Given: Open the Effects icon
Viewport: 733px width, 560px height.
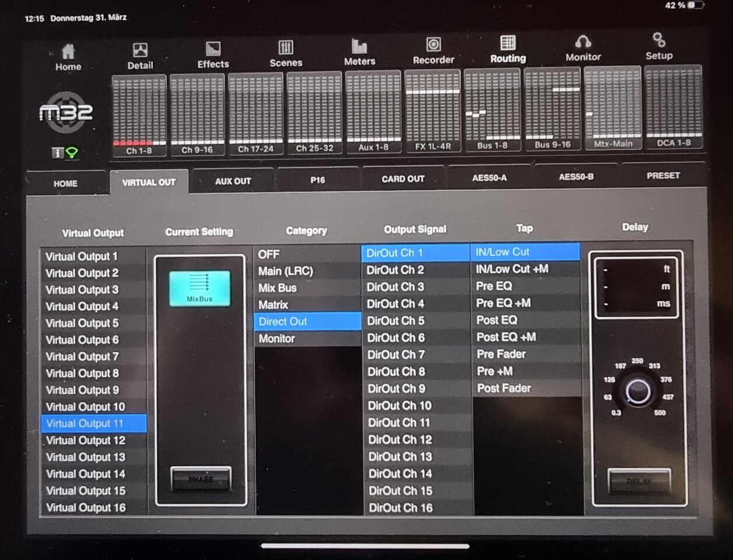Looking at the screenshot, I should pos(213,55).
